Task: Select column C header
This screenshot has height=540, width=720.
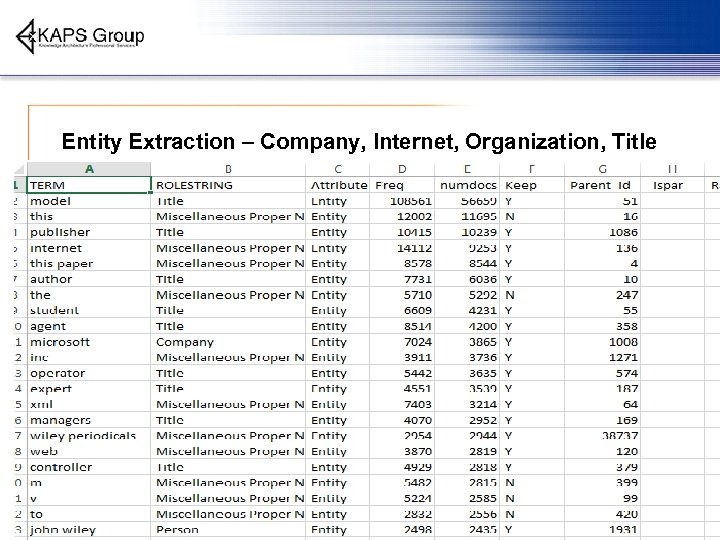Action: coord(338,169)
